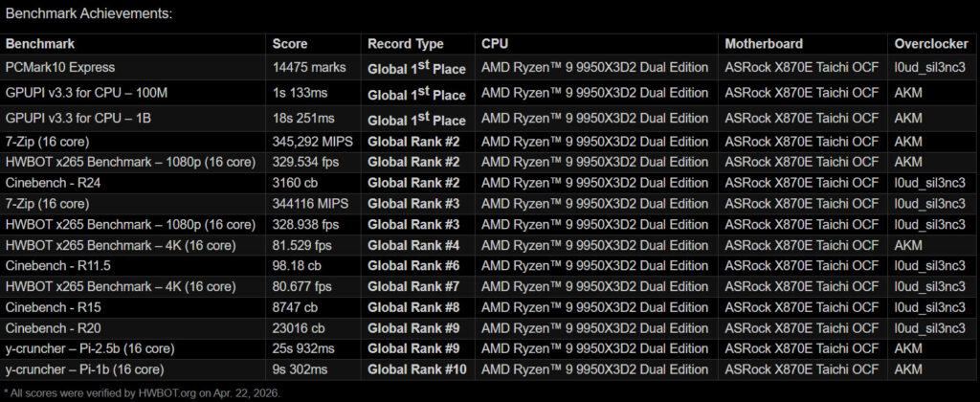The width and height of the screenshot is (980, 402).
Task: Select the Global Rank #4 cell
Action: tap(413, 245)
